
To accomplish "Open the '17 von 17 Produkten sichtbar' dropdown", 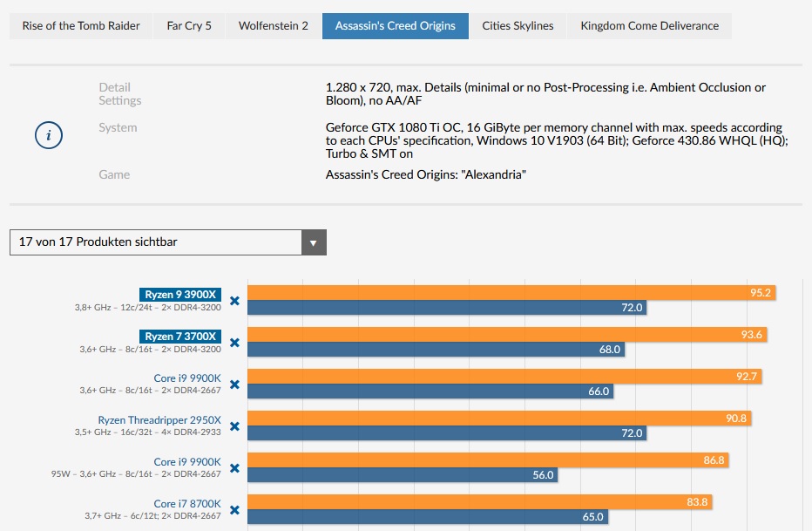I will tap(168, 242).
